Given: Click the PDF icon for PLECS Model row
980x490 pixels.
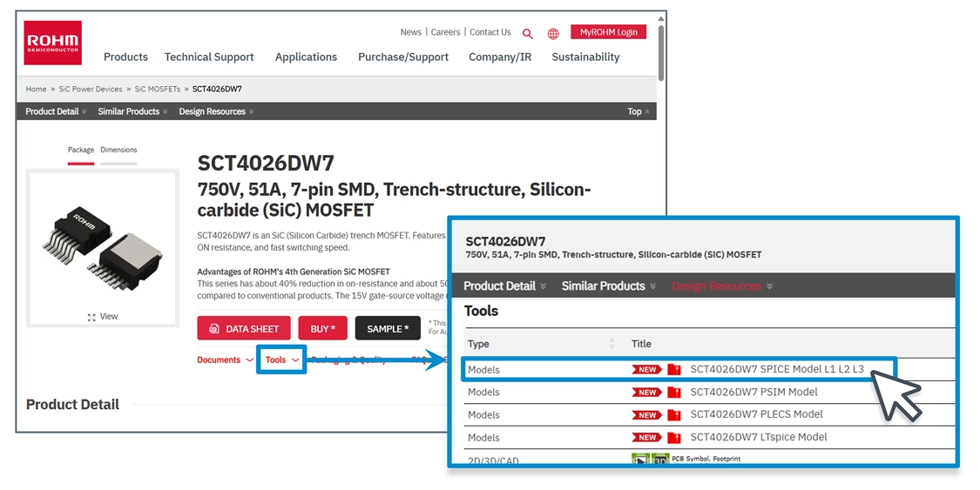Looking at the screenshot, I should [x=674, y=415].
